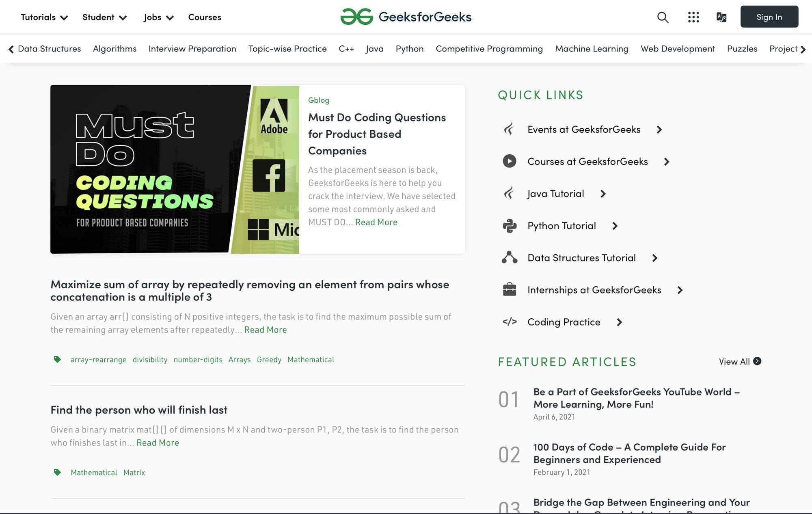Image resolution: width=812 pixels, height=514 pixels.
Task: Click Read More on Maximize sum article
Action: [x=266, y=330]
